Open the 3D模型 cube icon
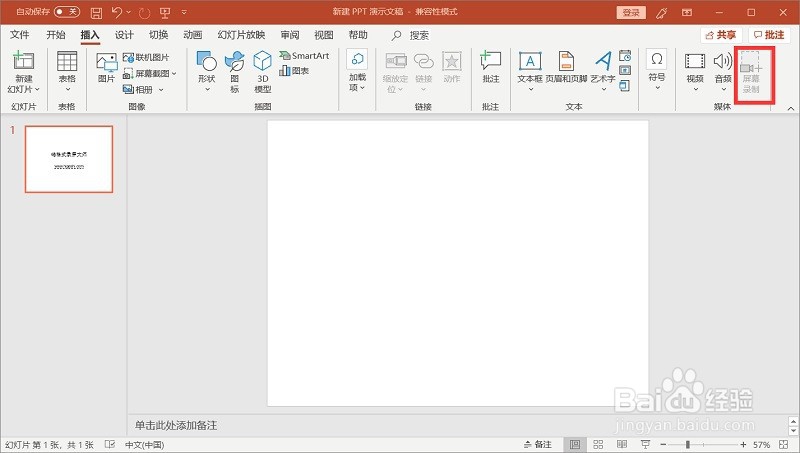This screenshot has width=800, height=453. click(x=262, y=71)
